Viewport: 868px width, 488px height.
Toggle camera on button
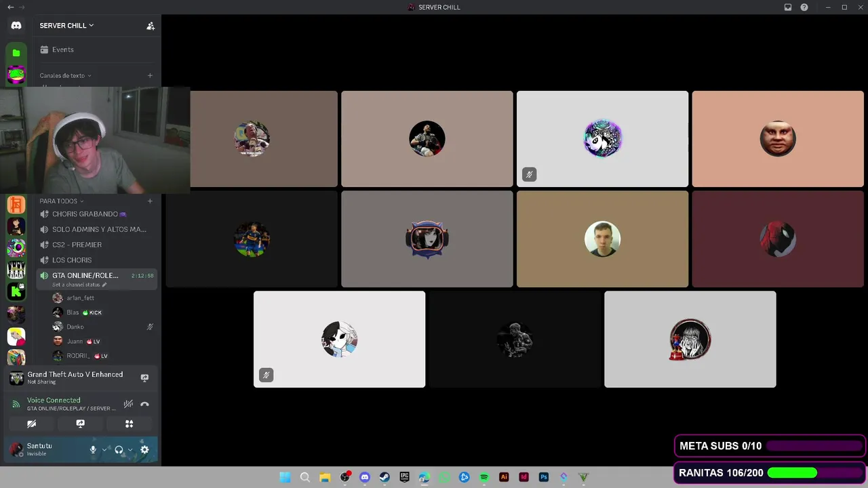point(31,424)
